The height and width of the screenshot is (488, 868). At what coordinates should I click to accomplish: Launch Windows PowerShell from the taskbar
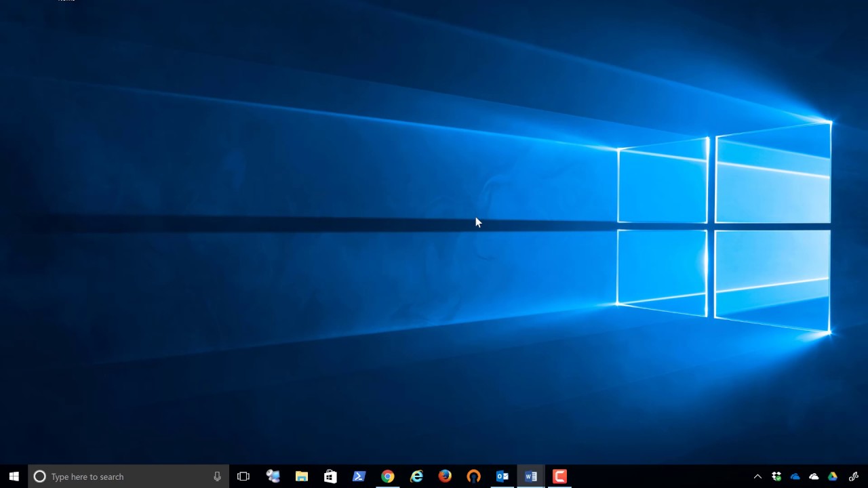click(x=359, y=476)
